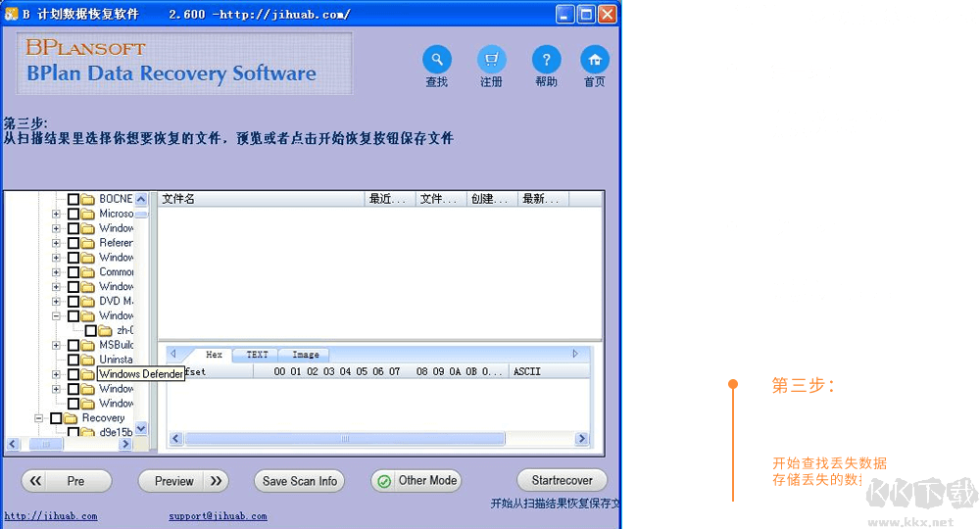Expand the Commo folder node
Screen dimensions: 980x529
pyautogui.click(x=56, y=272)
